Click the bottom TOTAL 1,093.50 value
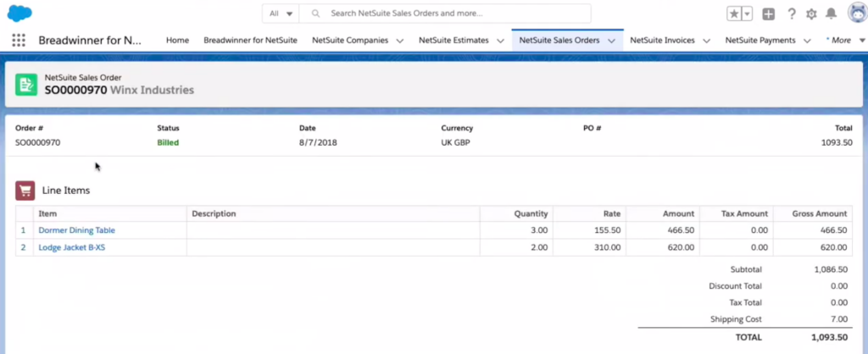The height and width of the screenshot is (354, 868). click(831, 337)
